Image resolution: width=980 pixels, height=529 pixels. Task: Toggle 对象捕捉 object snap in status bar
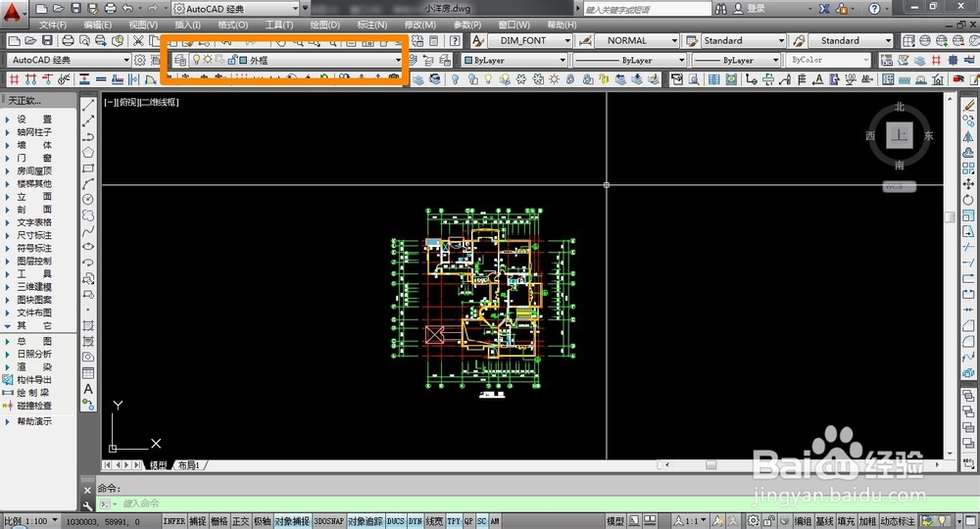(292, 521)
